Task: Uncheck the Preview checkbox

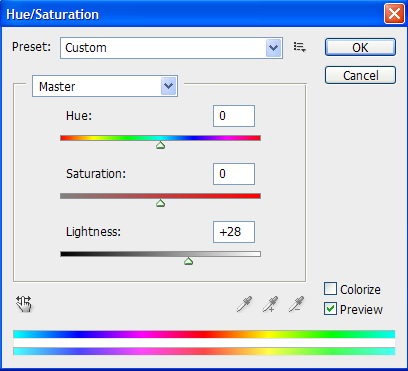Action: coord(330,309)
